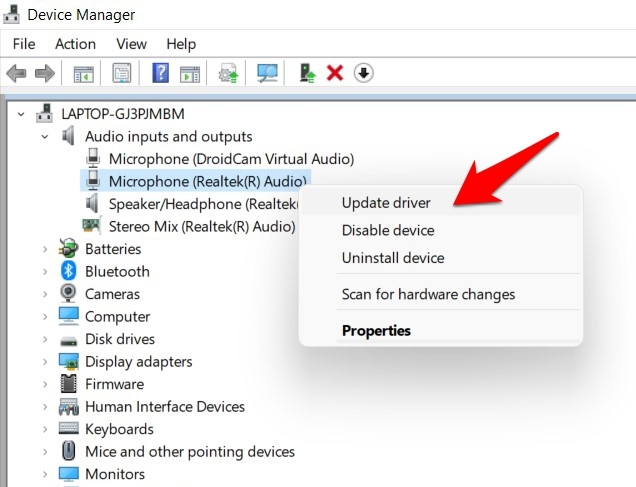Collapse Audio inputs and outputs

45,136
